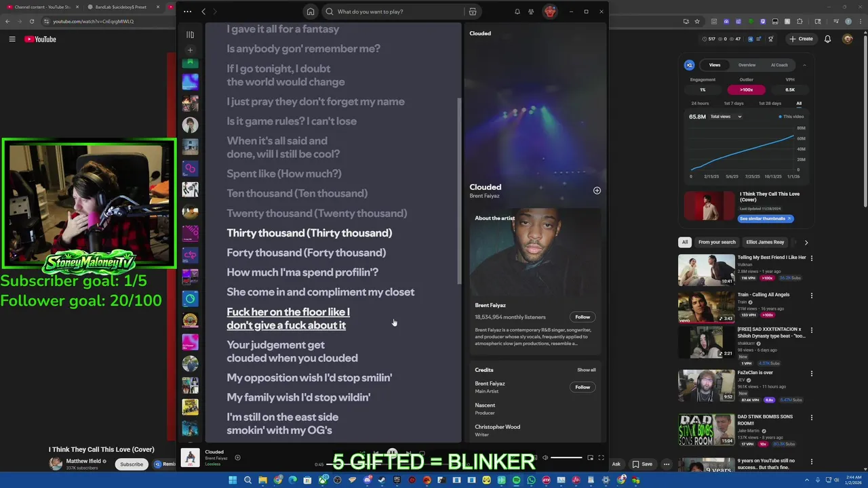
Task: Show all credits
Action: (587, 370)
